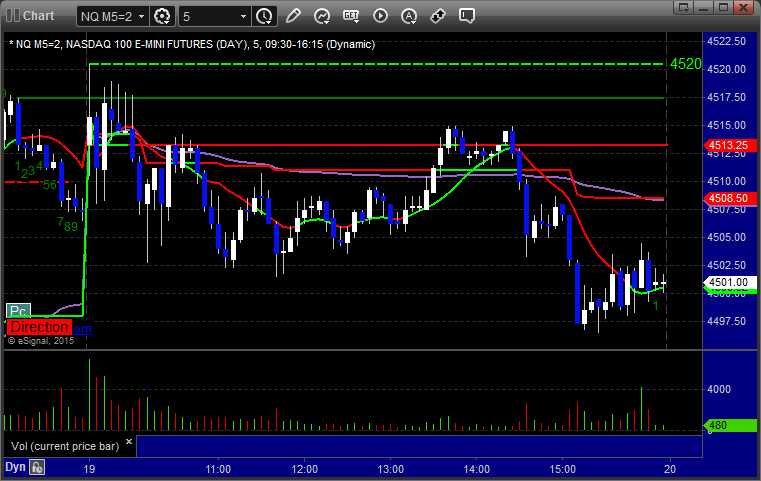761x481 pixels.
Task: Click the 12:00 time axis label
Action: 304,469
